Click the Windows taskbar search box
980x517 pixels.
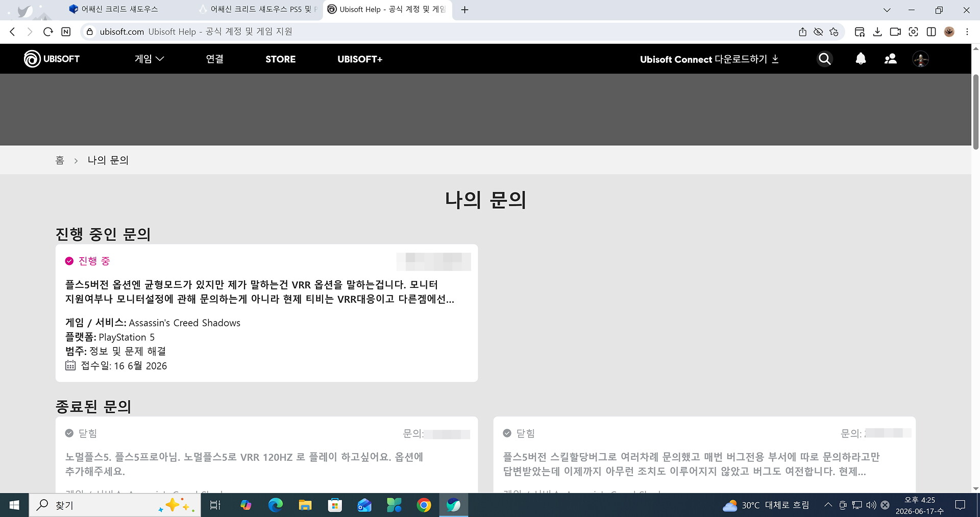pyautogui.click(x=115, y=505)
